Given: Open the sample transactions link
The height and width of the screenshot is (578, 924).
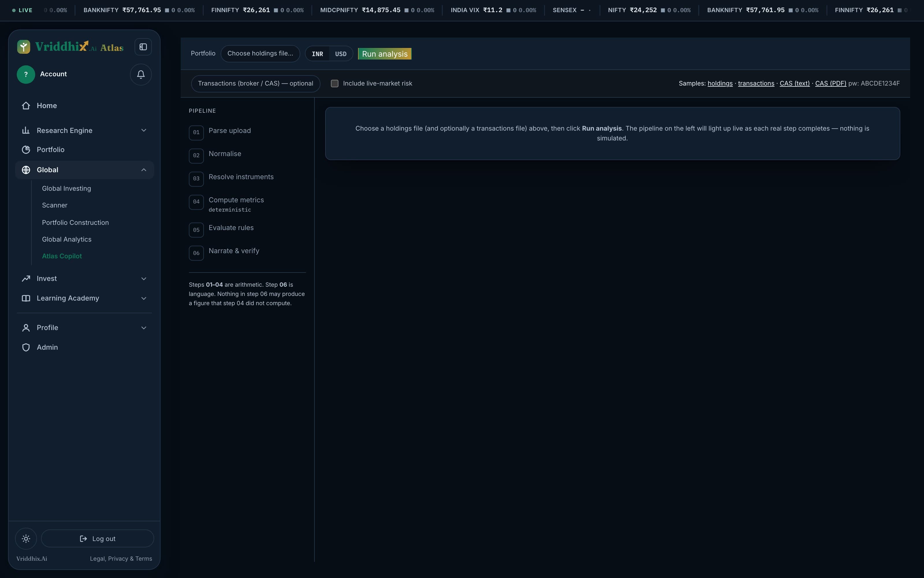Looking at the screenshot, I should tap(756, 83).
